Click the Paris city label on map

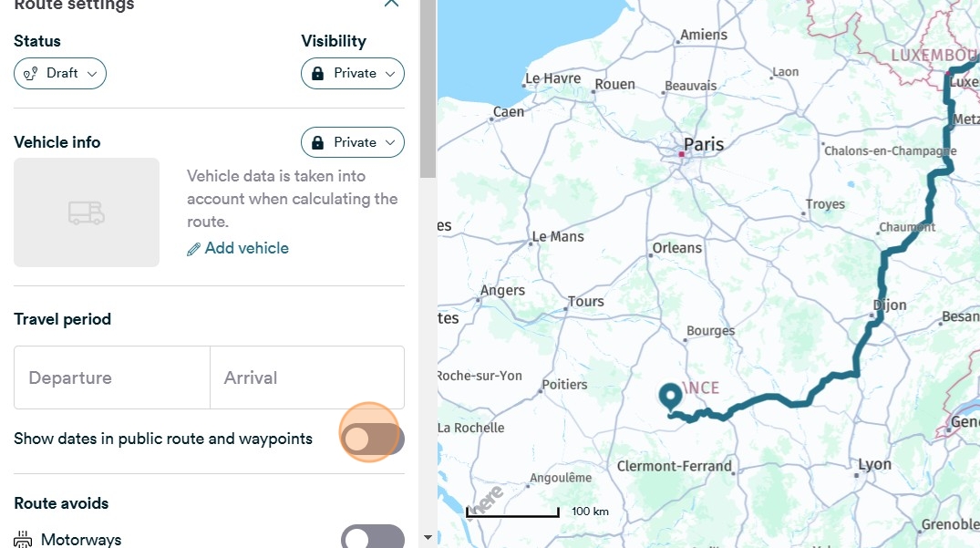(x=703, y=144)
